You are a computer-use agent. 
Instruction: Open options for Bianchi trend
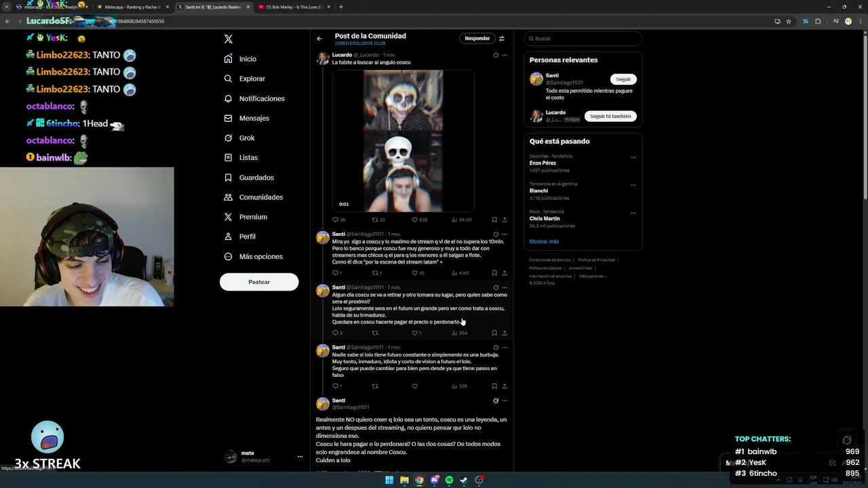[x=633, y=185]
